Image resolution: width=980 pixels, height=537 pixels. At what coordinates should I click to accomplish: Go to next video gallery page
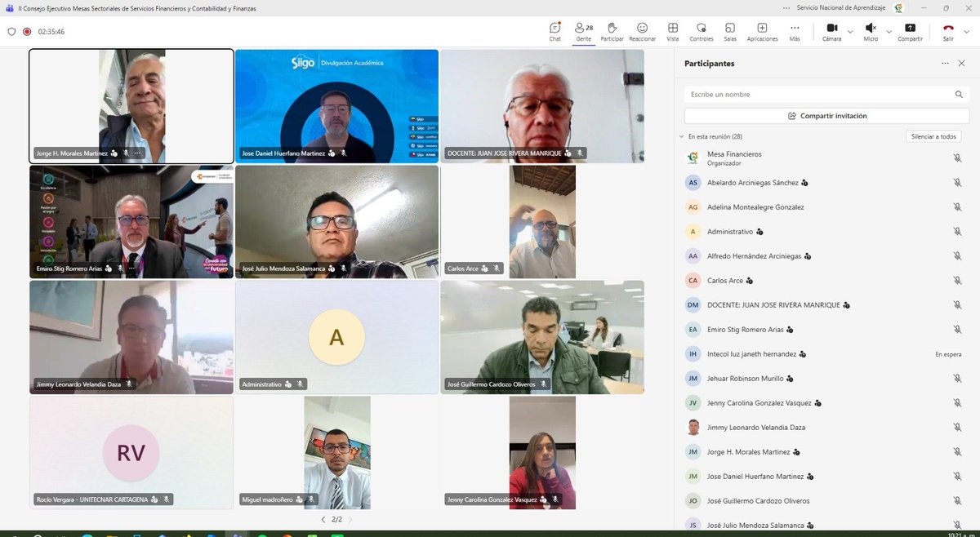click(x=352, y=519)
